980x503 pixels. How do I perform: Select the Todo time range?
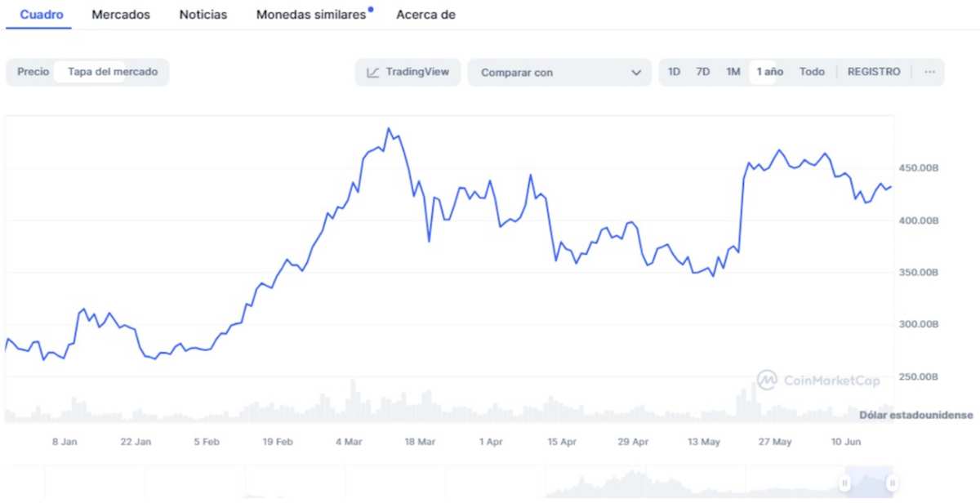click(x=812, y=72)
